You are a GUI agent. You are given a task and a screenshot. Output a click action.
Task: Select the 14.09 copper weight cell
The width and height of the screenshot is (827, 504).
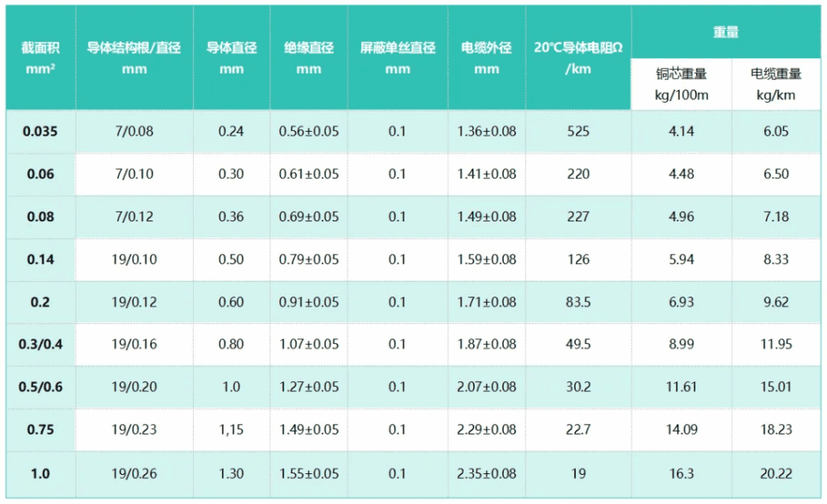[x=682, y=430]
